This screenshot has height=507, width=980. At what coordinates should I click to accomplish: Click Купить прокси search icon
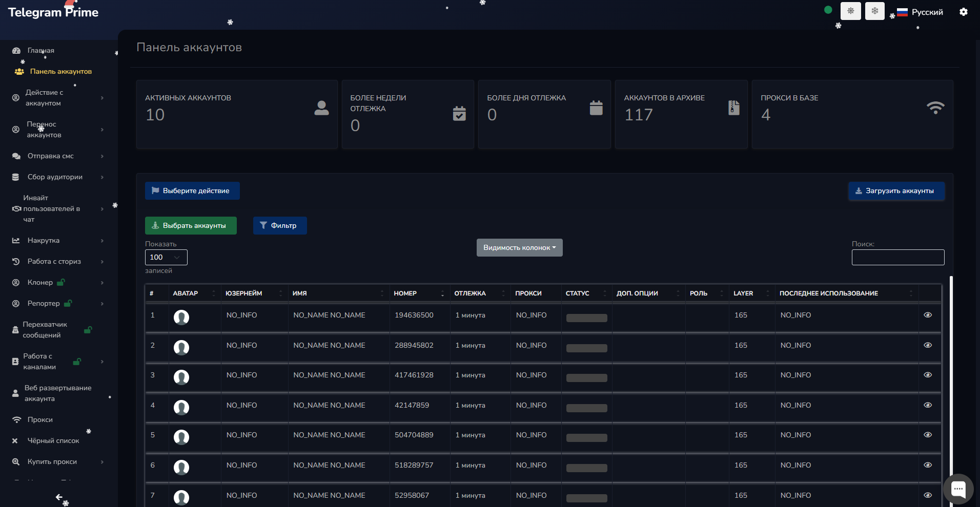point(16,461)
